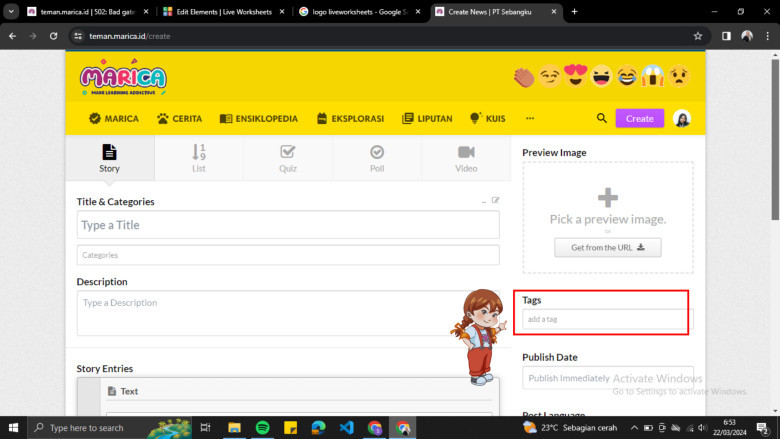Switch to the Quiz tab
780x439 pixels.
tap(288, 158)
